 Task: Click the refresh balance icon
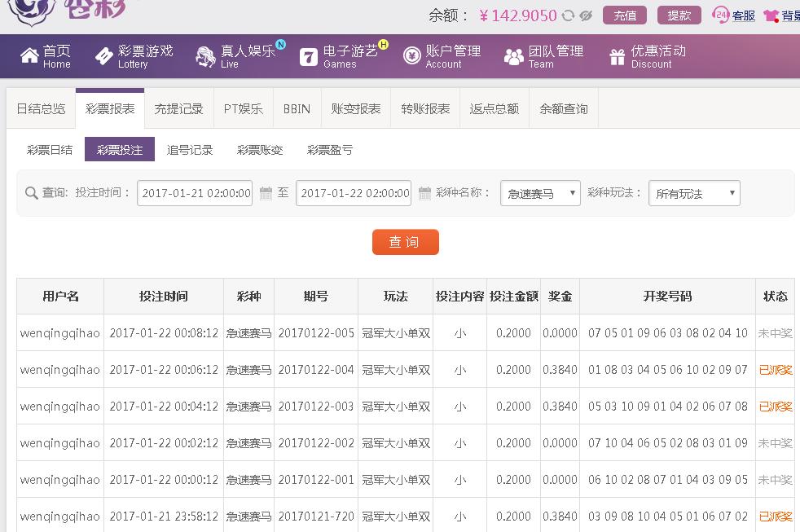tap(568, 15)
